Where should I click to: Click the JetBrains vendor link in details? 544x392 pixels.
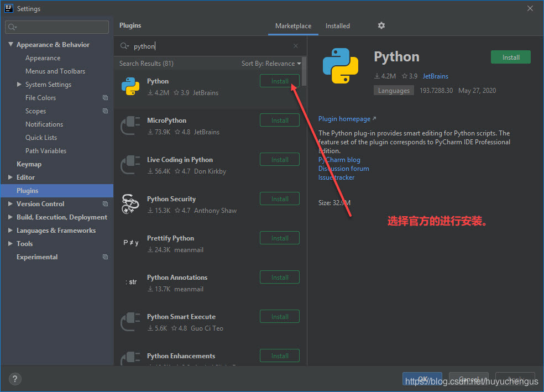[x=436, y=76]
